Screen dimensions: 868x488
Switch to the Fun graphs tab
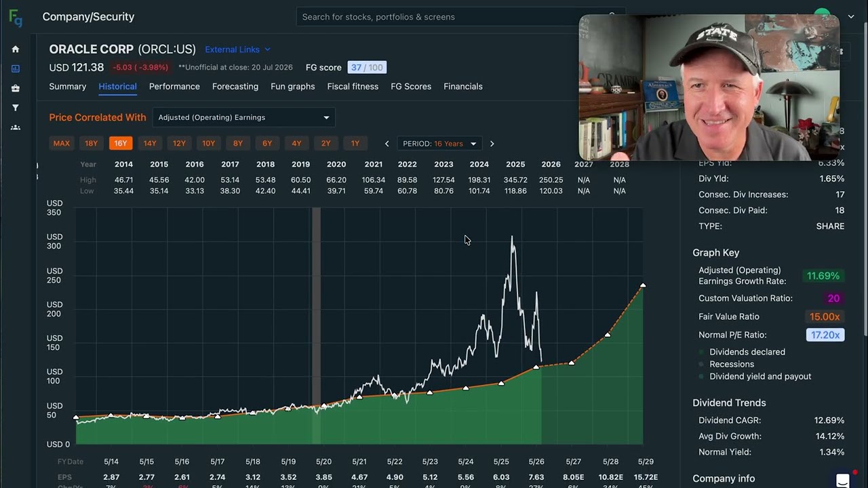(x=293, y=86)
